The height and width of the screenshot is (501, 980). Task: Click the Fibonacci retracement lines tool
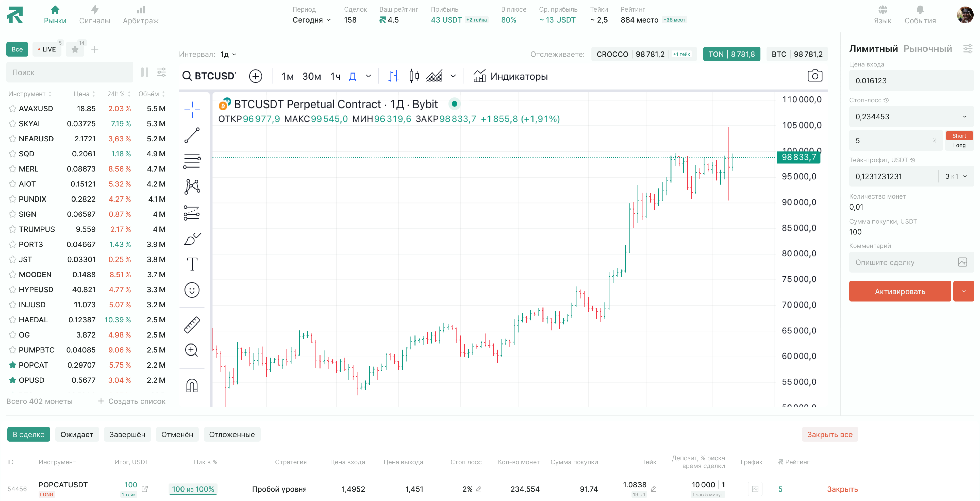point(192,161)
